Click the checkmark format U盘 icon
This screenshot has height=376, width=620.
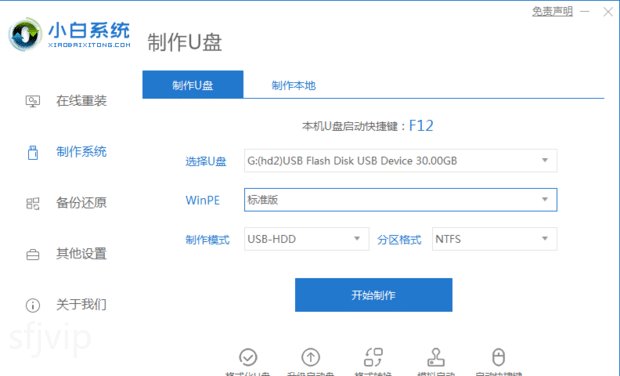(x=248, y=357)
